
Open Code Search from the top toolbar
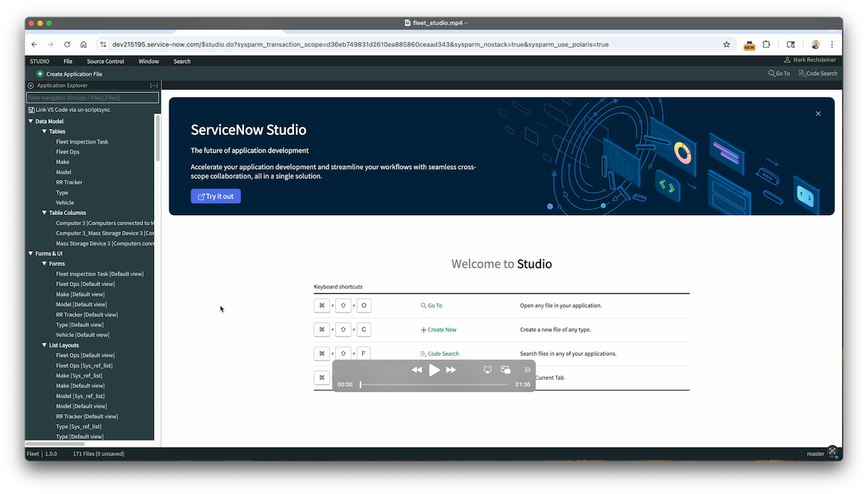click(x=818, y=73)
